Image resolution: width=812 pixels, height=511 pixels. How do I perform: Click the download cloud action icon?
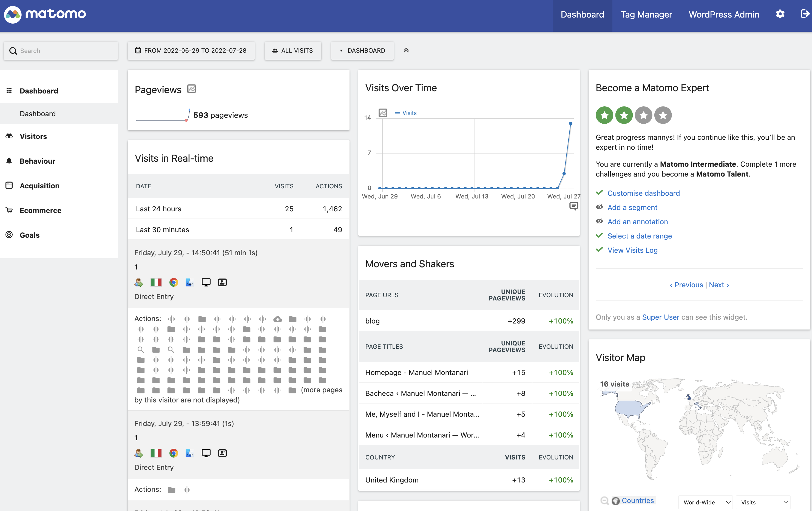pos(277,319)
